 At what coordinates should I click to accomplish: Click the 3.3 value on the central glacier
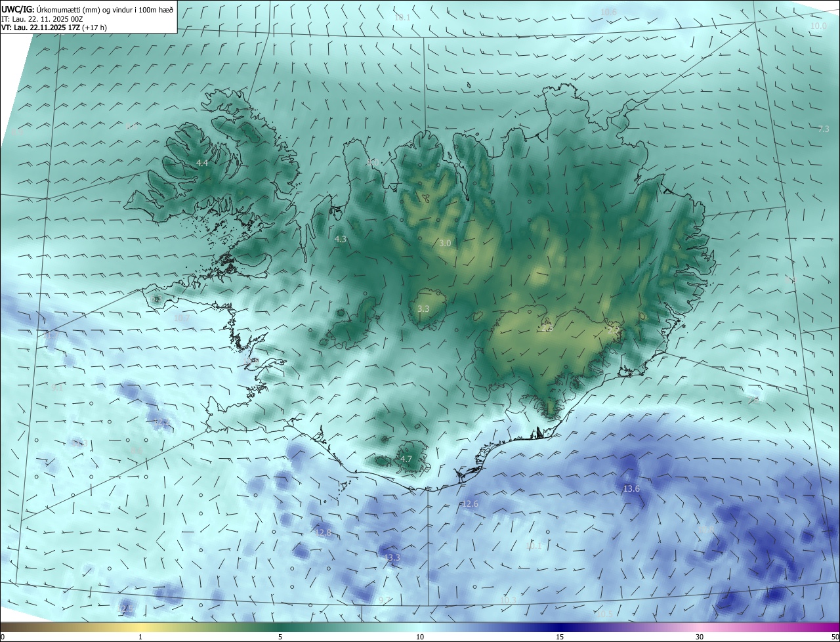pos(423,309)
